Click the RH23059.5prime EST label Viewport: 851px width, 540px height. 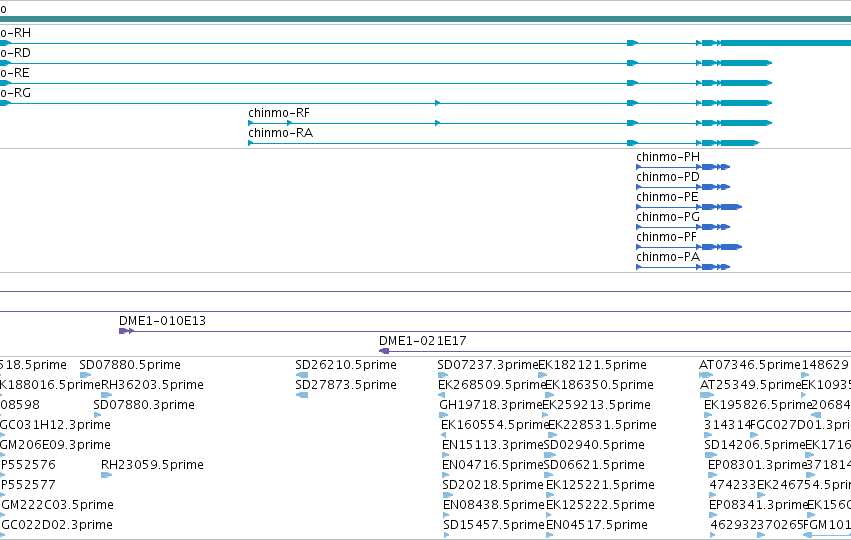click(x=153, y=465)
